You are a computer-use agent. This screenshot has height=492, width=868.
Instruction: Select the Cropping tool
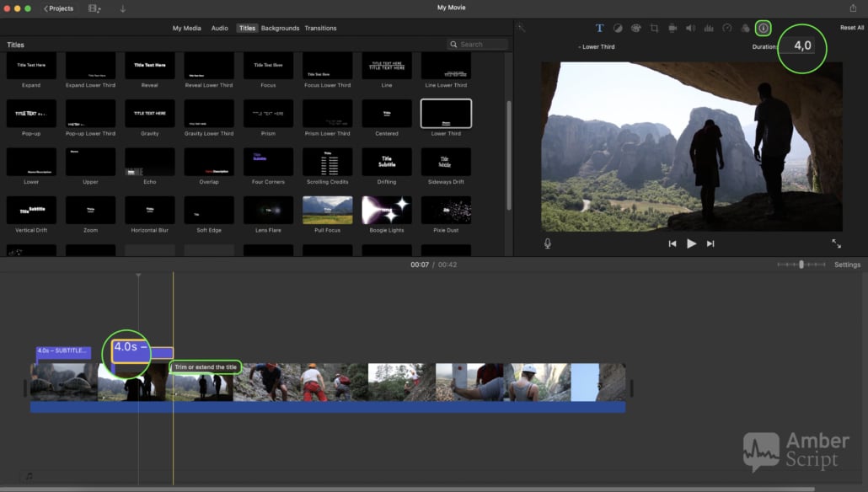654,28
